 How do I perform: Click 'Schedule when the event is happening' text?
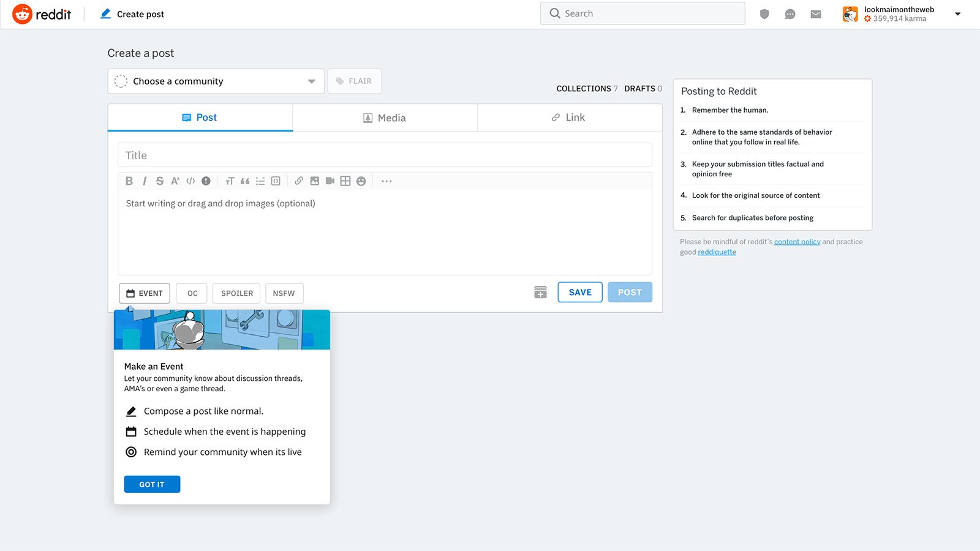[x=225, y=432]
